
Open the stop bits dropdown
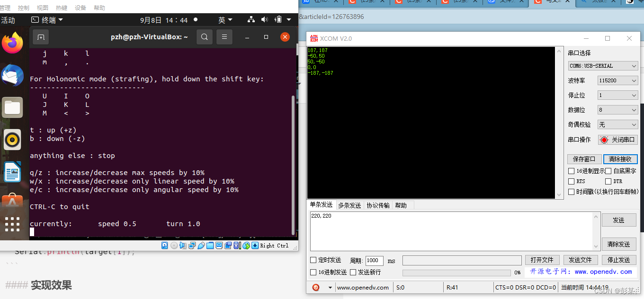pos(618,95)
